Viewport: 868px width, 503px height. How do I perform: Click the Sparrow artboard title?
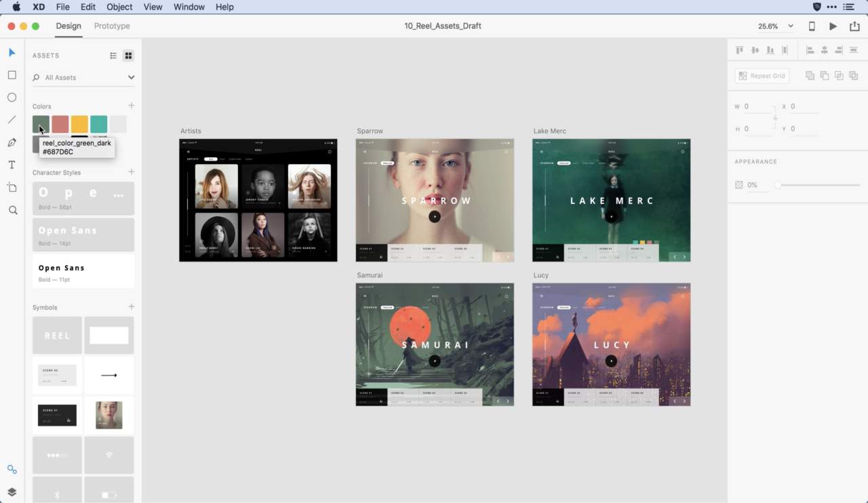pyautogui.click(x=370, y=131)
